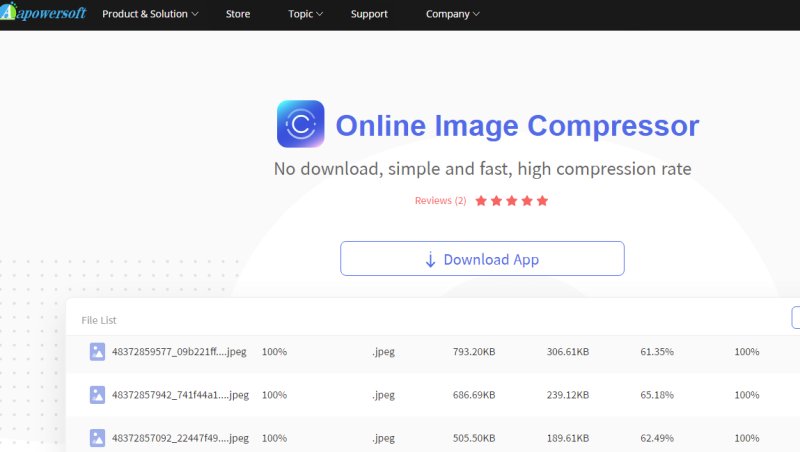Click the Apowersoft logo
This screenshot has width=800, height=452.
[x=43, y=12]
